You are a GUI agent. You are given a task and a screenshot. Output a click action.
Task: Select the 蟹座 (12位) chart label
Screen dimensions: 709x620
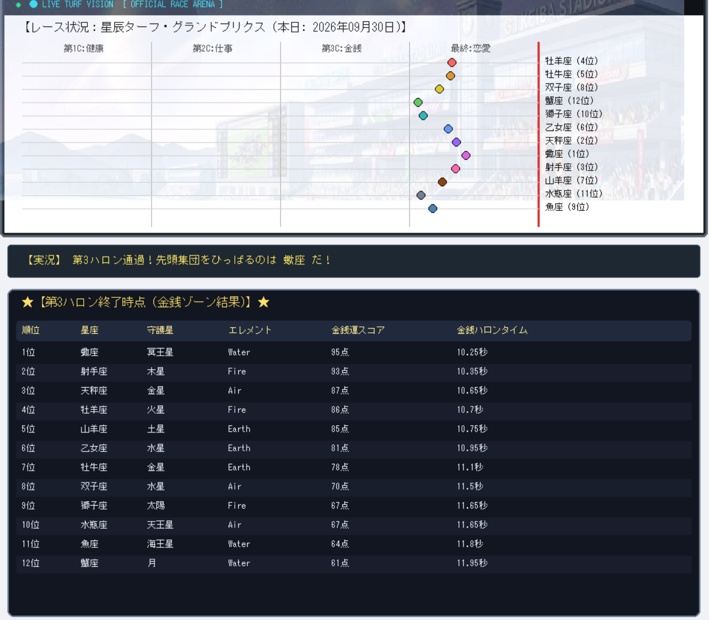(x=569, y=101)
